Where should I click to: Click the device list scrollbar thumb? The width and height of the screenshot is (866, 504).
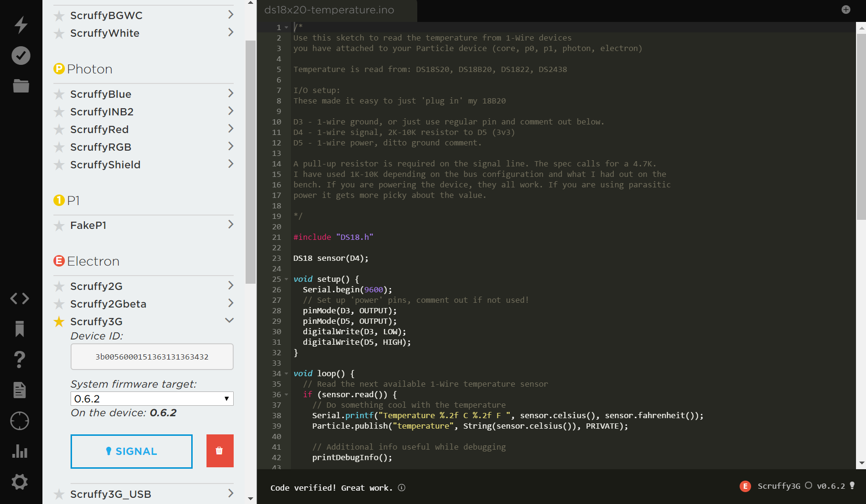(x=250, y=162)
